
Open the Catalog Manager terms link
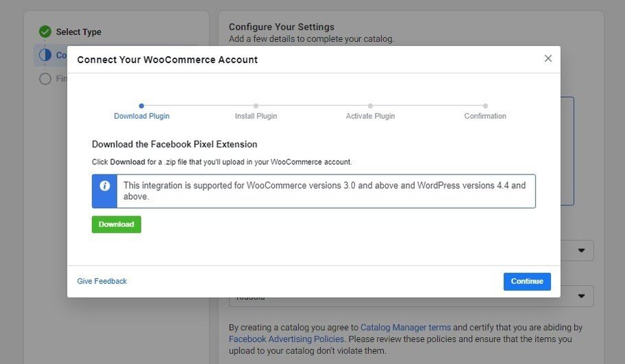click(405, 328)
